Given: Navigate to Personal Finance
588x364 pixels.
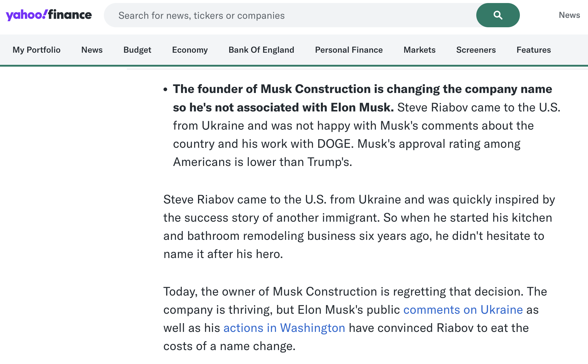Looking at the screenshot, I should tap(349, 50).
